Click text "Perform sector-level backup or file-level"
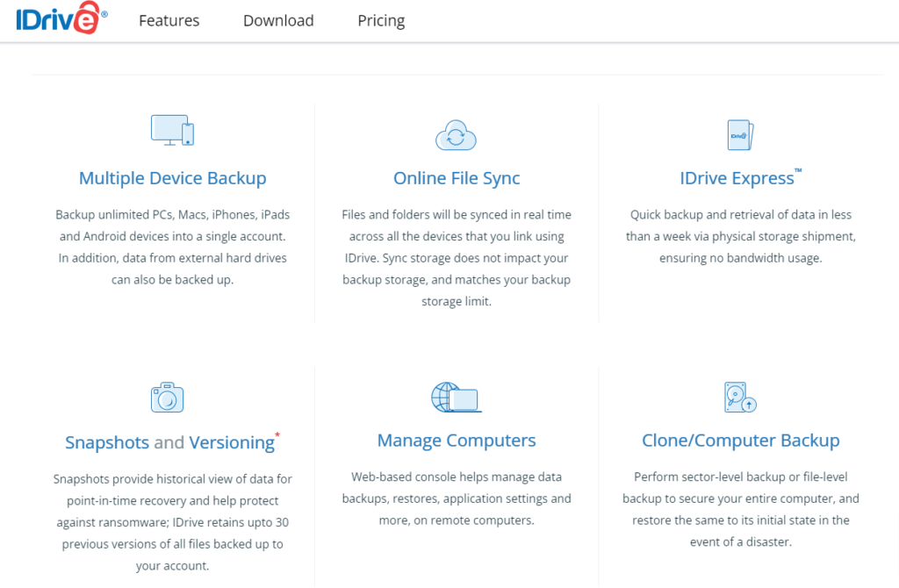 point(740,477)
